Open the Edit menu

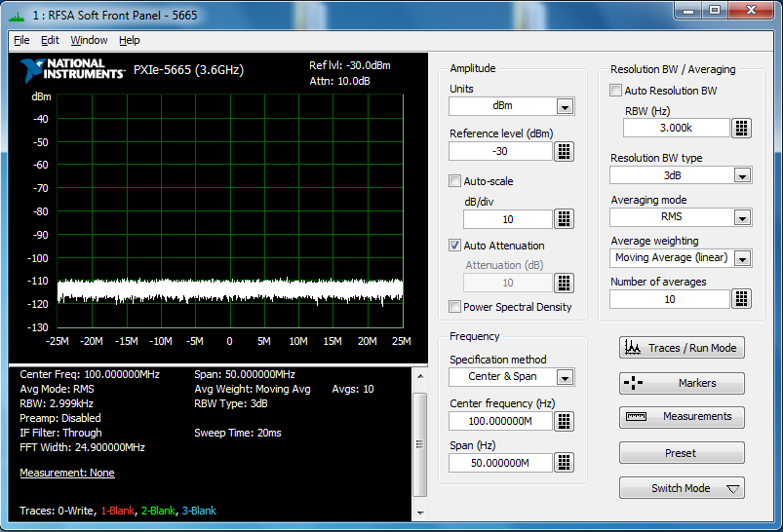tap(50, 40)
